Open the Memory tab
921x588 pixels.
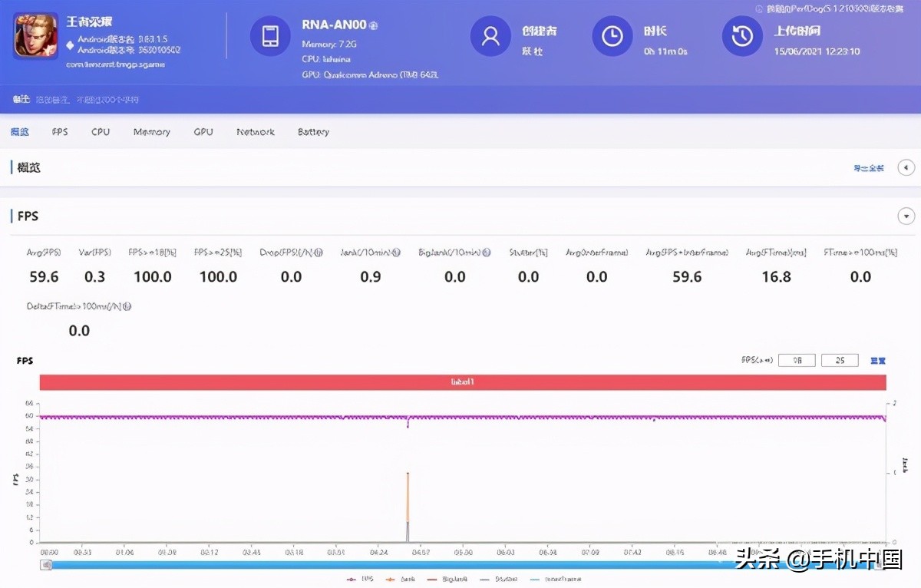151,132
